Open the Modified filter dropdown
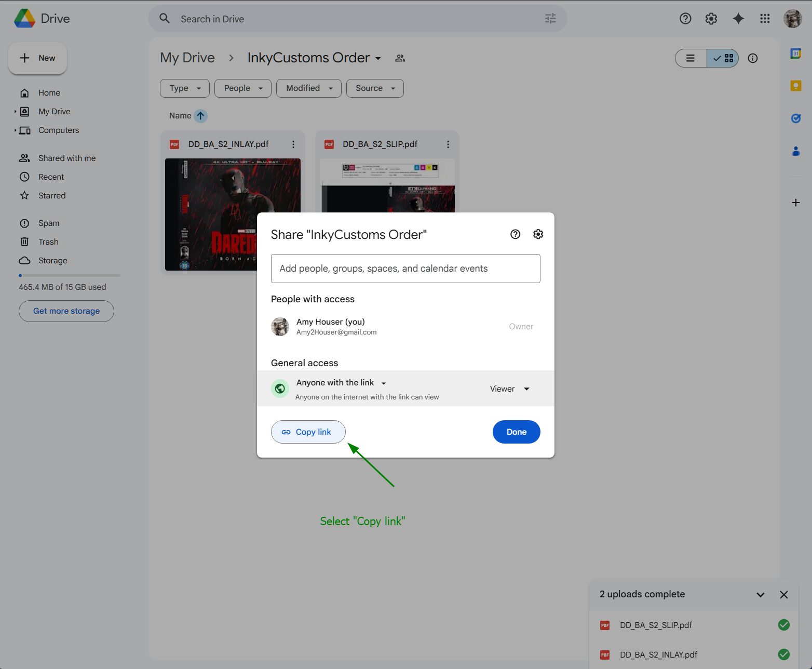Image resolution: width=812 pixels, height=669 pixels. pyautogui.click(x=309, y=88)
